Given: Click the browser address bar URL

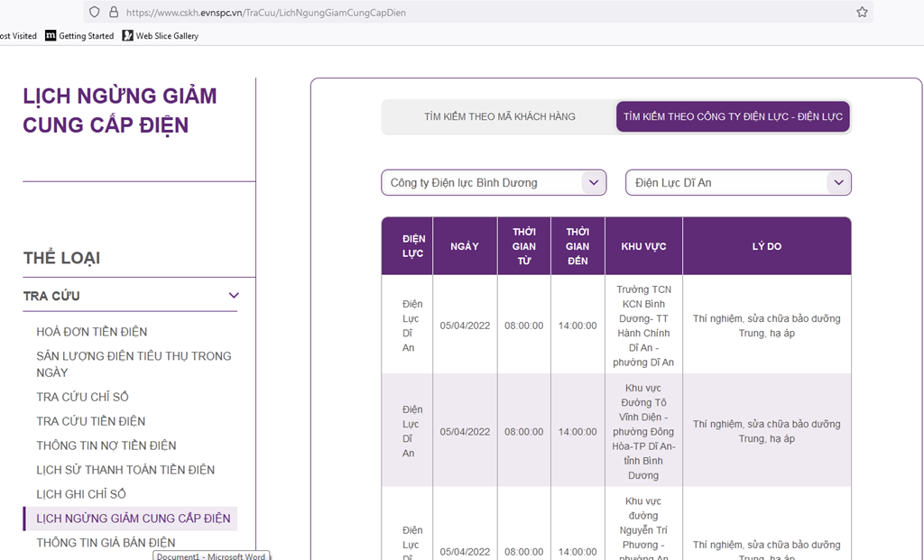Looking at the screenshot, I should tap(266, 13).
